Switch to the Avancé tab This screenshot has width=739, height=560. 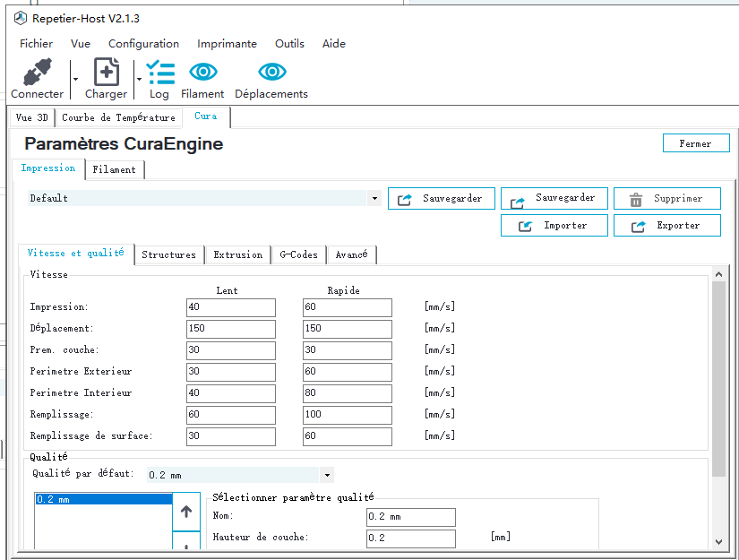(352, 255)
